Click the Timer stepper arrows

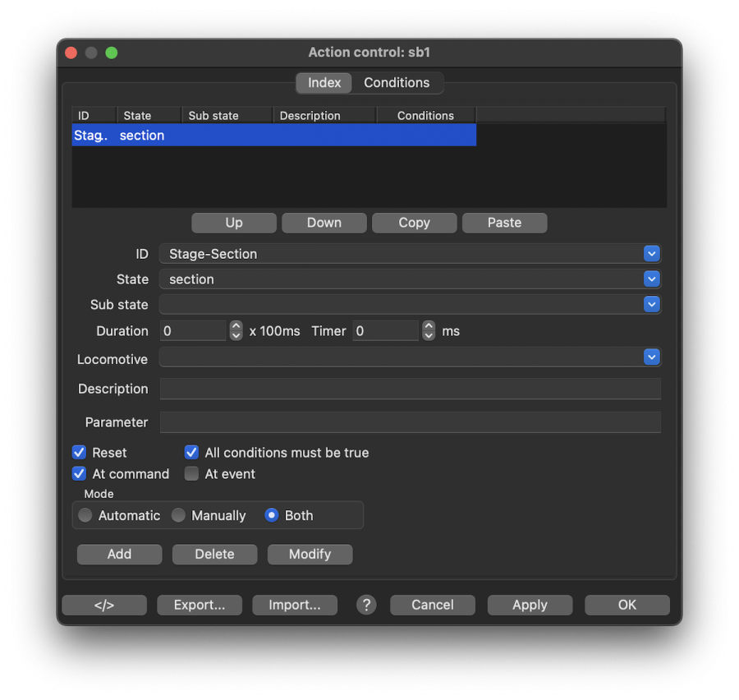pos(429,331)
